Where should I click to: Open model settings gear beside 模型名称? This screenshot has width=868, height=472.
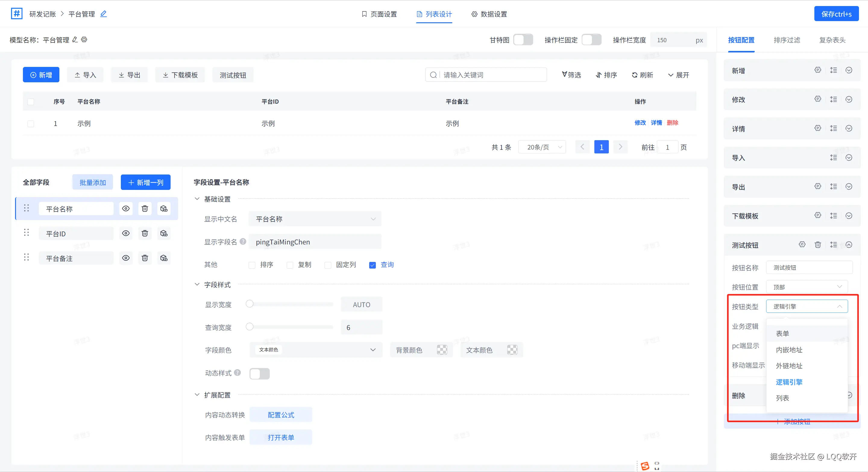pyautogui.click(x=84, y=40)
